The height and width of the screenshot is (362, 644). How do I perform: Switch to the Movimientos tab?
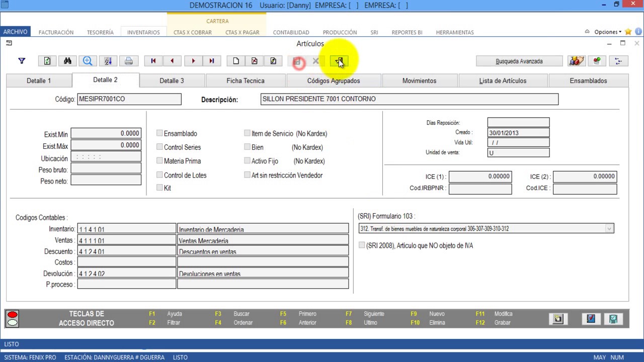pyautogui.click(x=420, y=80)
